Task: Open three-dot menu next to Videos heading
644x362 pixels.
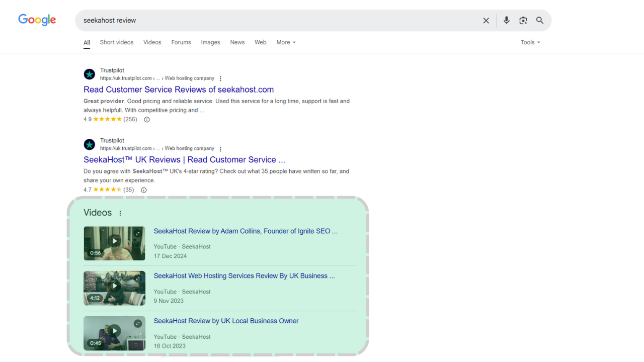Action: coord(120,213)
